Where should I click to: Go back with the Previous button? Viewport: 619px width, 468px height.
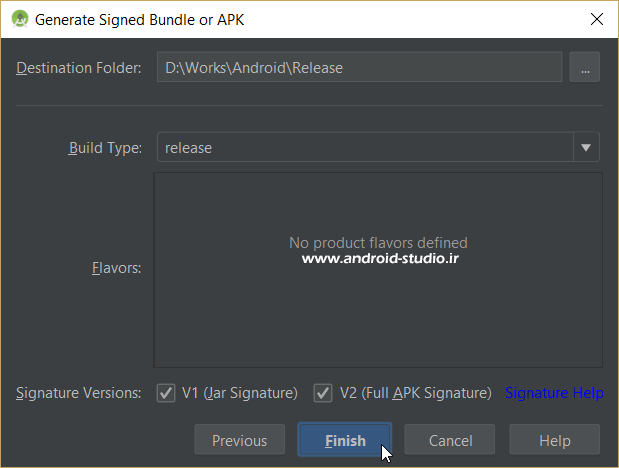(x=239, y=441)
